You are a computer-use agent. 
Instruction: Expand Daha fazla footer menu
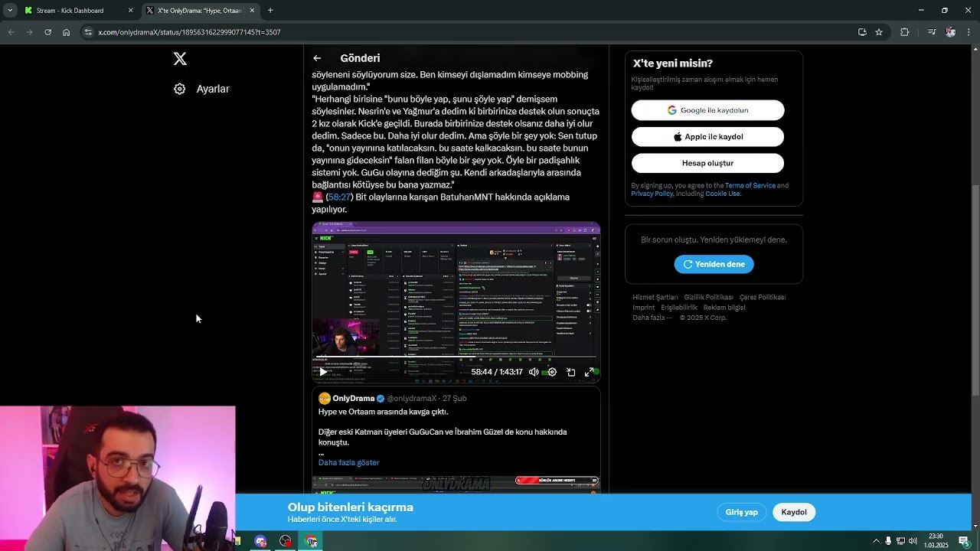point(652,318)
